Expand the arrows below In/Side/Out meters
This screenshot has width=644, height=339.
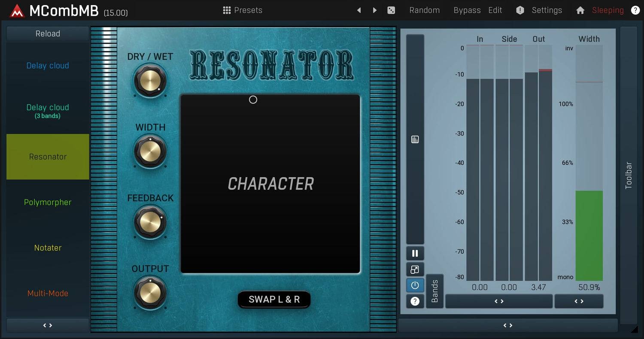tap(499, 301)
